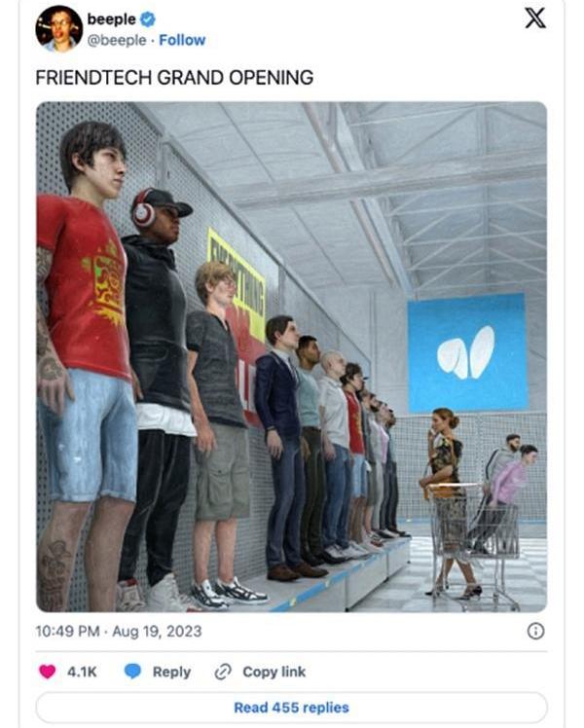Click the Reply text label
This screenshot has width=584, height=728.
tap(171, 672)
